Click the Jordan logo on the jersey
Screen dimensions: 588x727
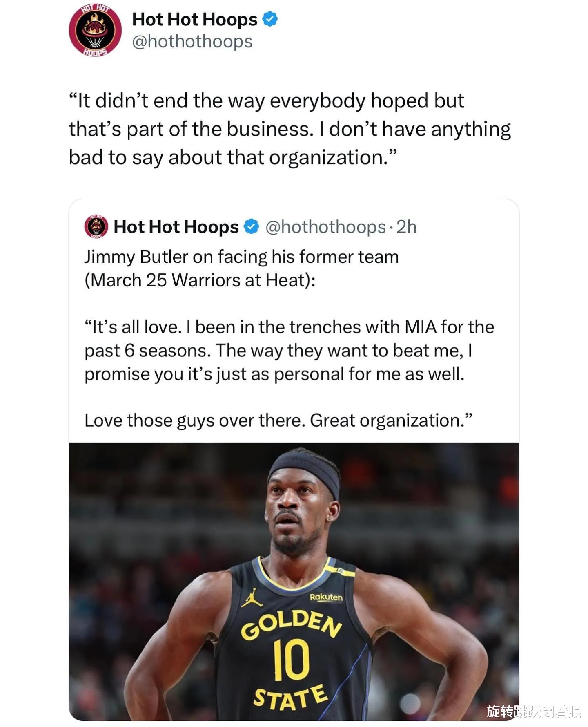click(252, 598)
